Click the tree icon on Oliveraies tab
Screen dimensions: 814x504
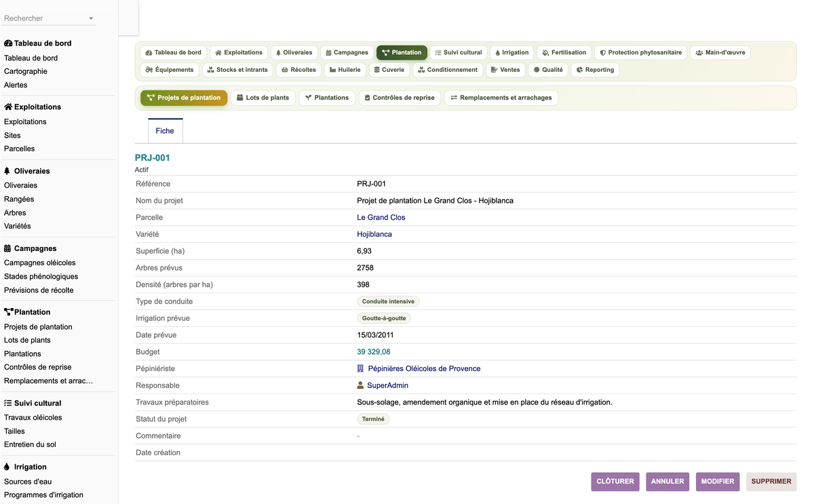(279, 53)
